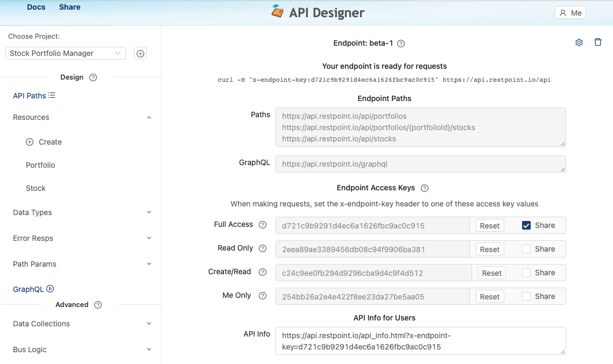Viewport: 613px width, 364px height.
Task: Click the API Paths list icon
Action: click(52, 95)
